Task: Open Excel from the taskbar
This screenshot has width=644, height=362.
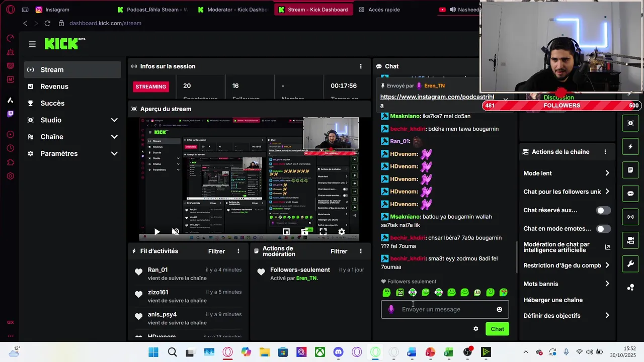Action: [x=448, y=352]
